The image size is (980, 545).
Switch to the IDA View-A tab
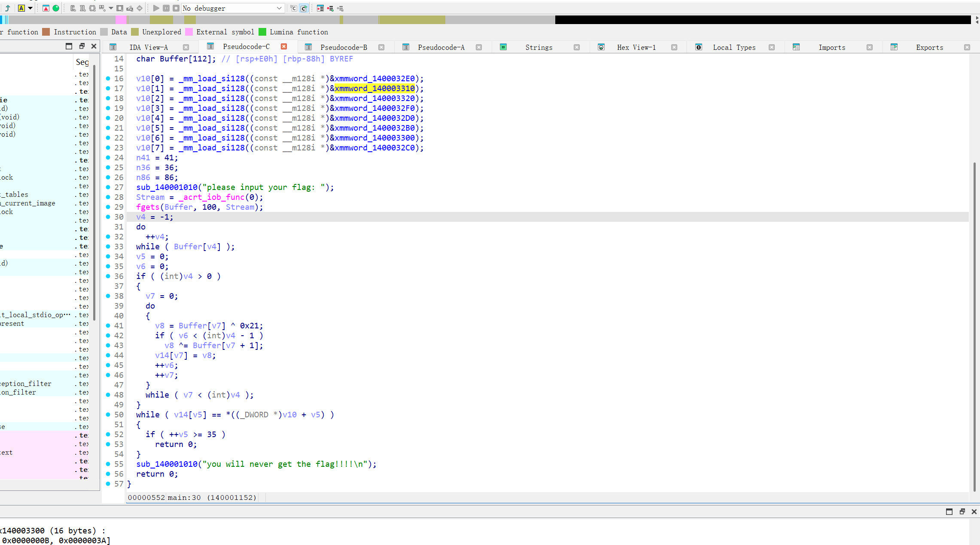[x=149, y=47]
